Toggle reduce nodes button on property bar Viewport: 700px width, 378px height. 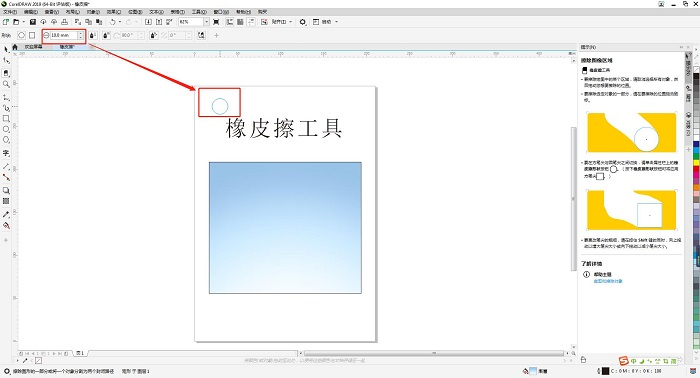coord(201,35)
